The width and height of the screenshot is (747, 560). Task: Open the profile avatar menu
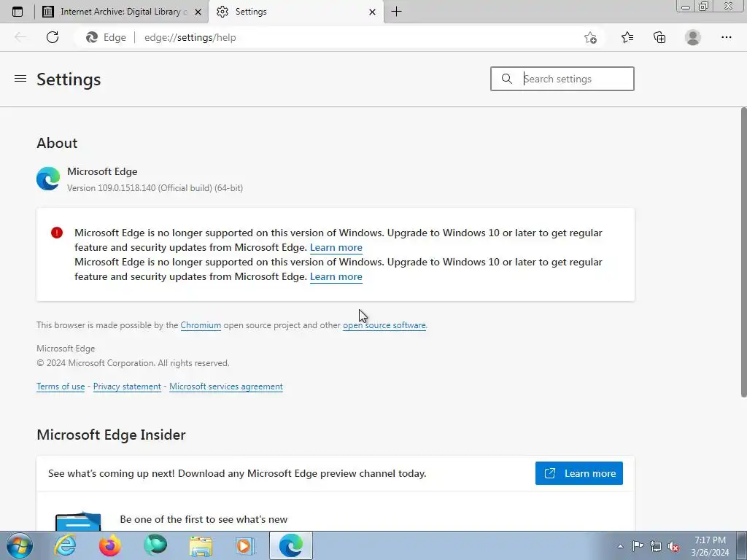pyautogui.click(x=693, y=37)
